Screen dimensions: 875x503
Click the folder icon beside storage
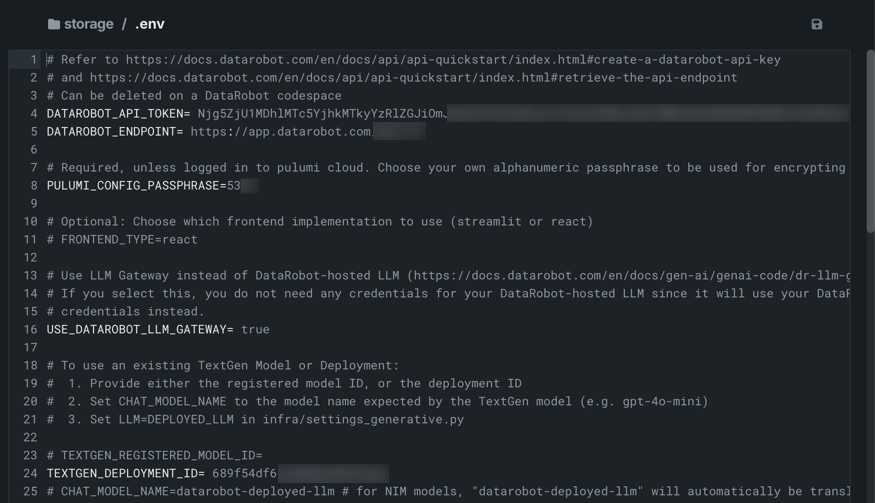pyautogui.click(x=54, y=24)
